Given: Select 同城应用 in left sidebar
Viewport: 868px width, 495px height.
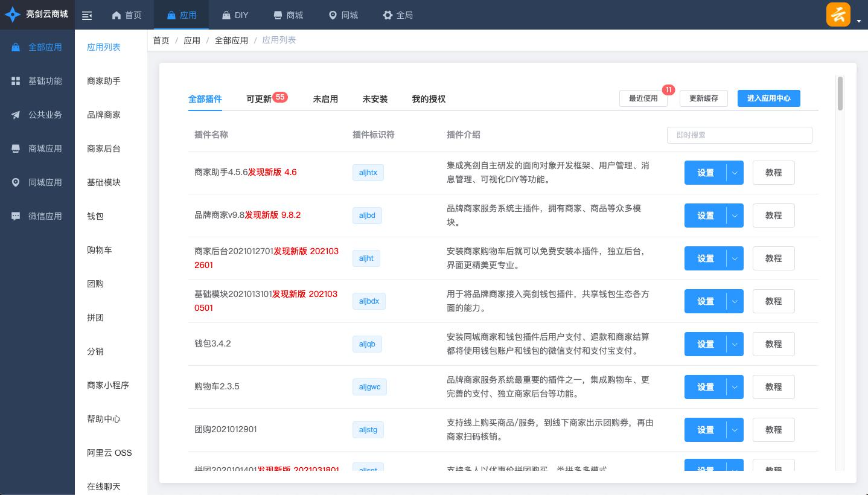Looking at the screenshot, I should coord(37,182).
